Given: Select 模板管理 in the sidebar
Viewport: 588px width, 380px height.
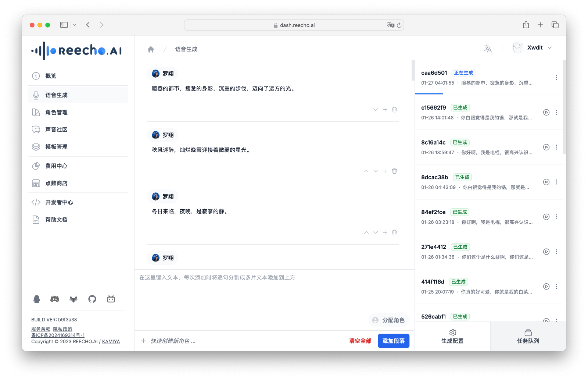Looking at the screenshot, I should tap(56, 146).
